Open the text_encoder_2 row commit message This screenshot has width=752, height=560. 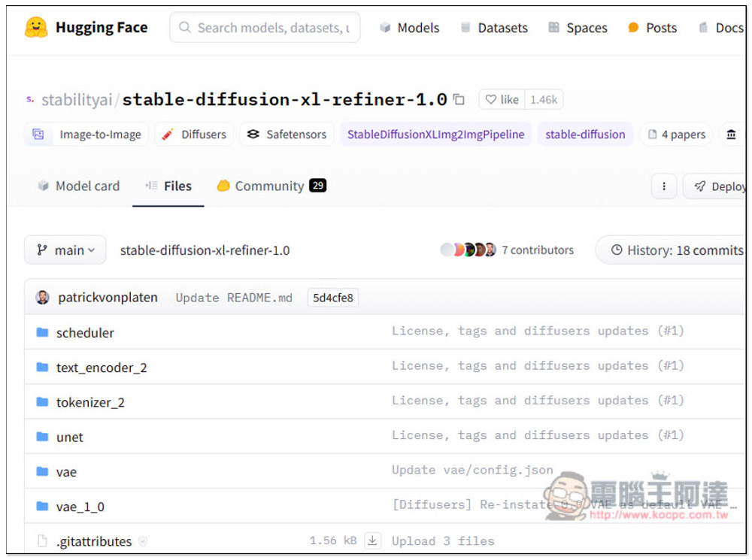pos(537,366)
